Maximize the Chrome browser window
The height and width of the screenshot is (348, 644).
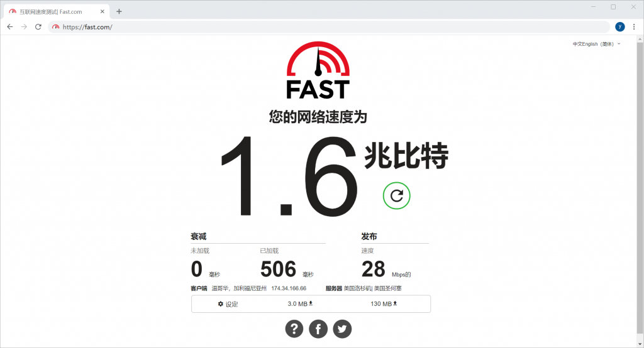point(613,7)
